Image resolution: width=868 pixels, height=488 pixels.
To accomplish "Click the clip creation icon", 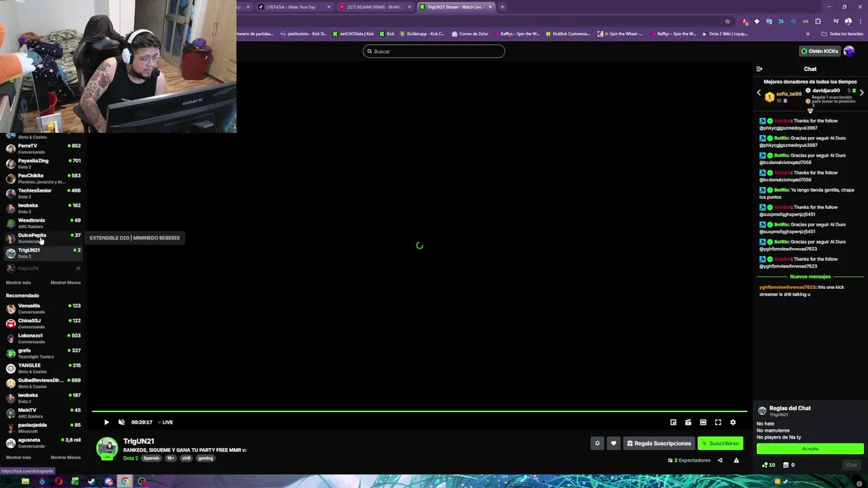I will point(688,422).
